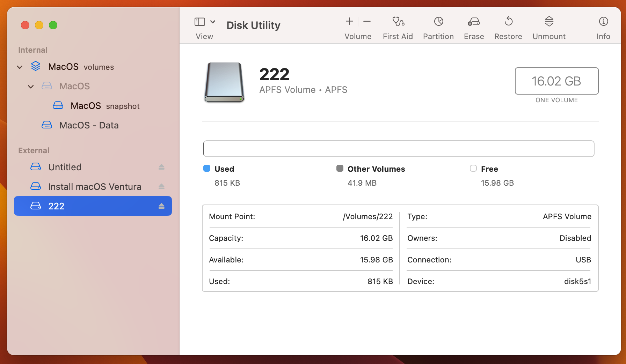Click the Partition label
This screenshot has width=626, height=364.
pos(438,36)
